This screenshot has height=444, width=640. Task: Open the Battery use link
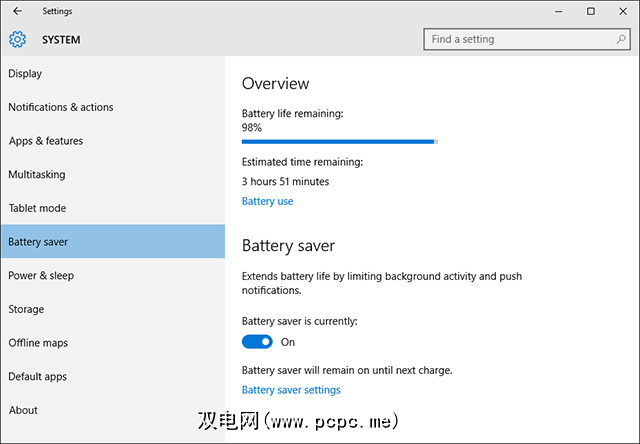pyautogui.click(x=268, y=201)
